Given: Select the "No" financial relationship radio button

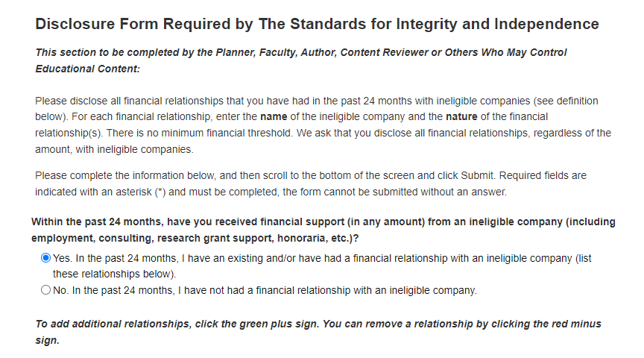Looking at the screenshot, I should click(x=46, y=290).
